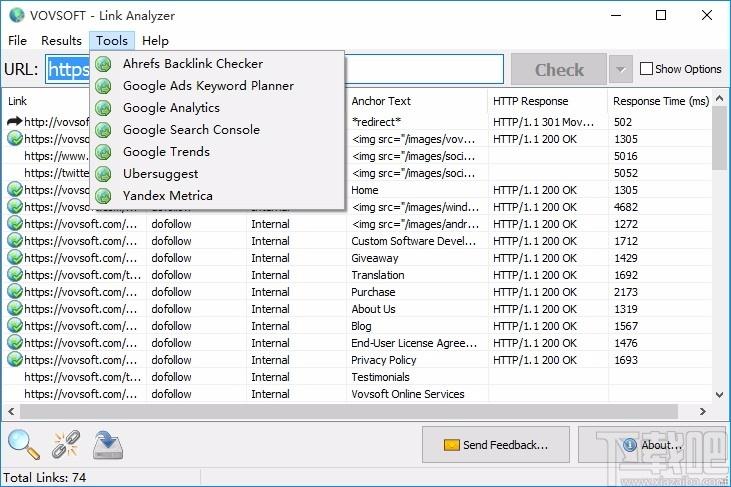Click the magnifier search icon at bottom
731x487 pixels.
pos(23,444)
